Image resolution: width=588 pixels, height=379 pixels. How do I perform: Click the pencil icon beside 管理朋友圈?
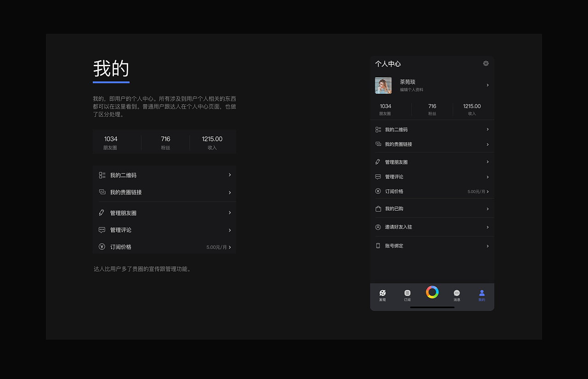point(378,161)
